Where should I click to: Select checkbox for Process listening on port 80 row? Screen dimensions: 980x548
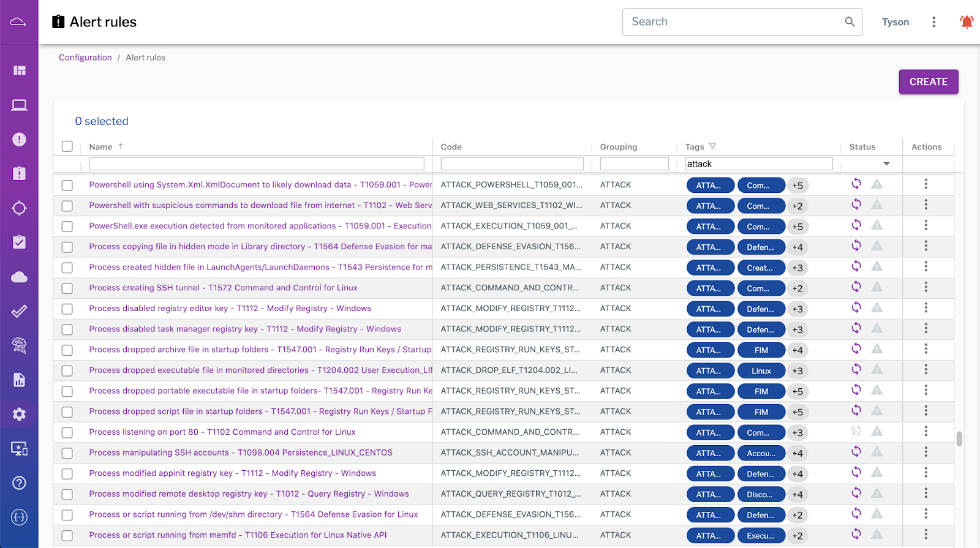67,433
